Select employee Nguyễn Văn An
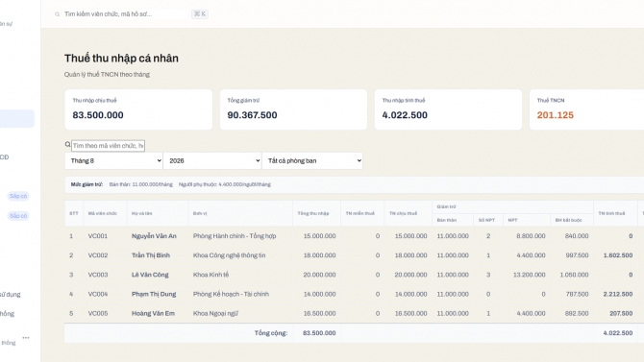The height and width of the screenshot is (362, 644). tap(154, 236)
